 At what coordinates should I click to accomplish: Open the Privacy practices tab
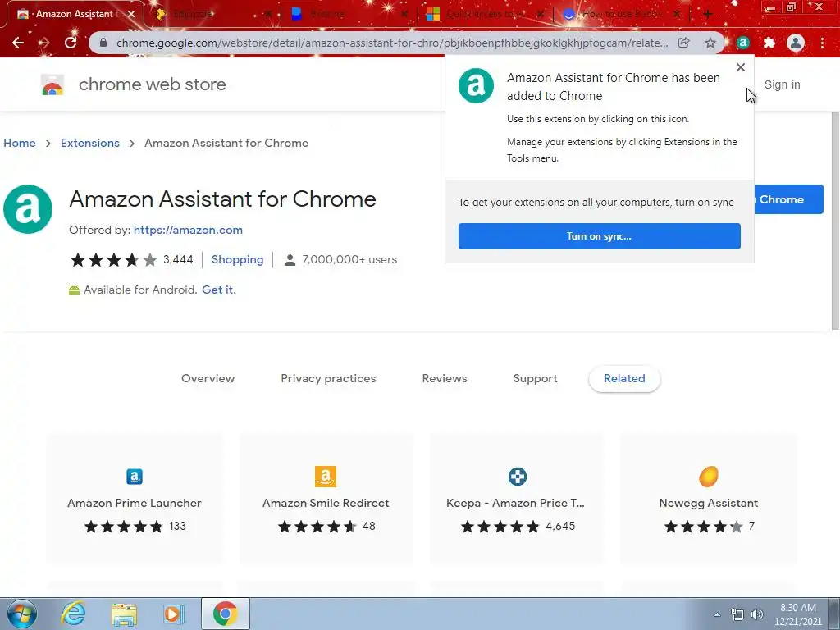click(328, 378)
